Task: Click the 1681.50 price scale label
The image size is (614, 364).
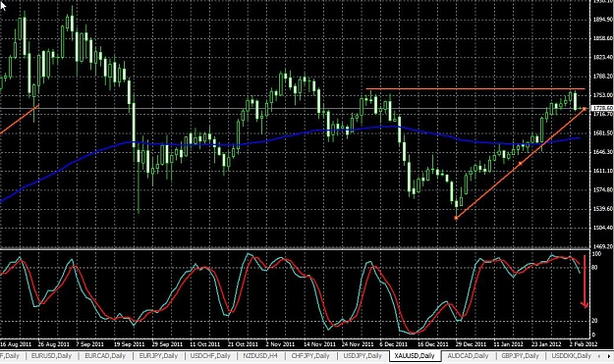Action: [x=602, y=132]
